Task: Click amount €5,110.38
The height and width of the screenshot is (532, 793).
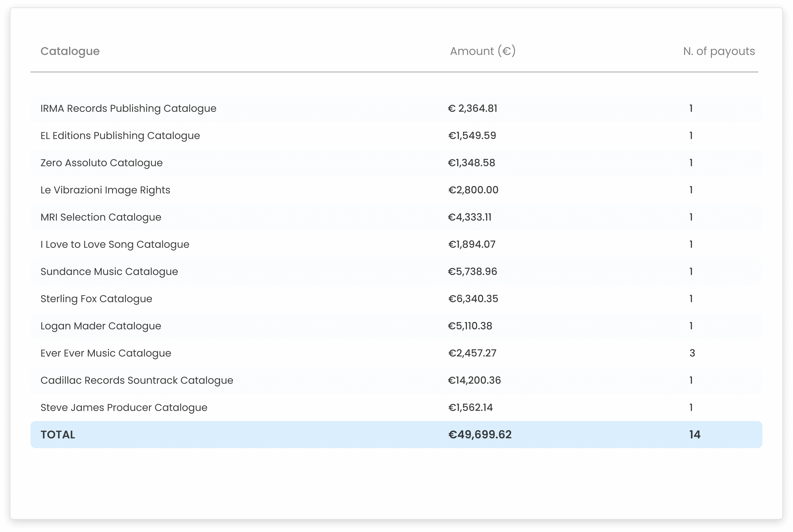Action: pyautogui.click(x=470, y=326)
